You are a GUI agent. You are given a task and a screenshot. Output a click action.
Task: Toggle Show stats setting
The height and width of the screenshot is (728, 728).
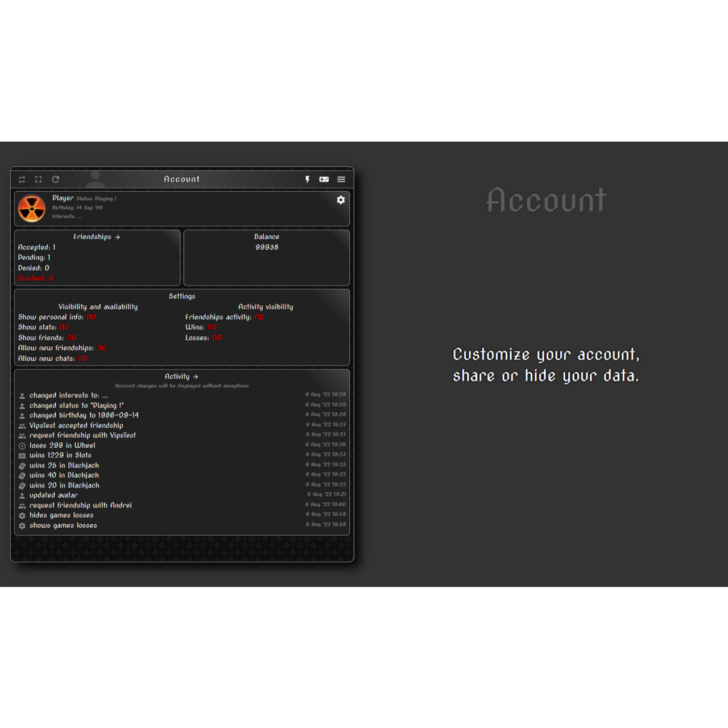[64, 327]
